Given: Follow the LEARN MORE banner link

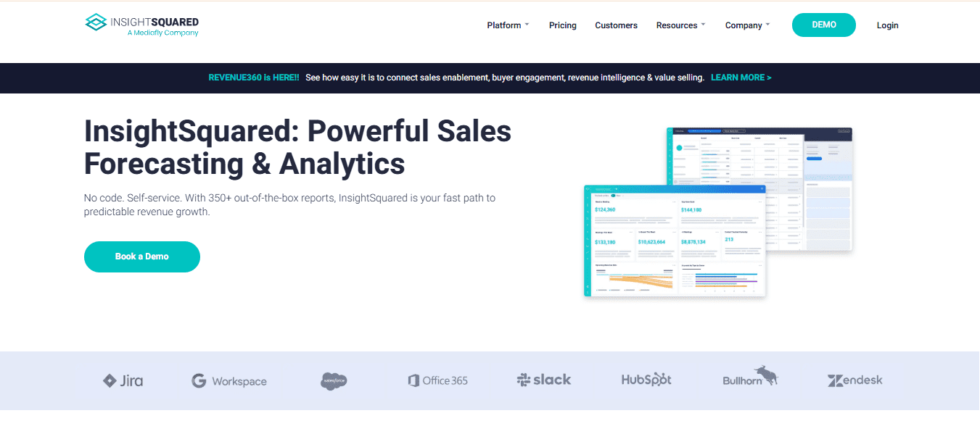Looking at the screenshot, I should 741,78.
